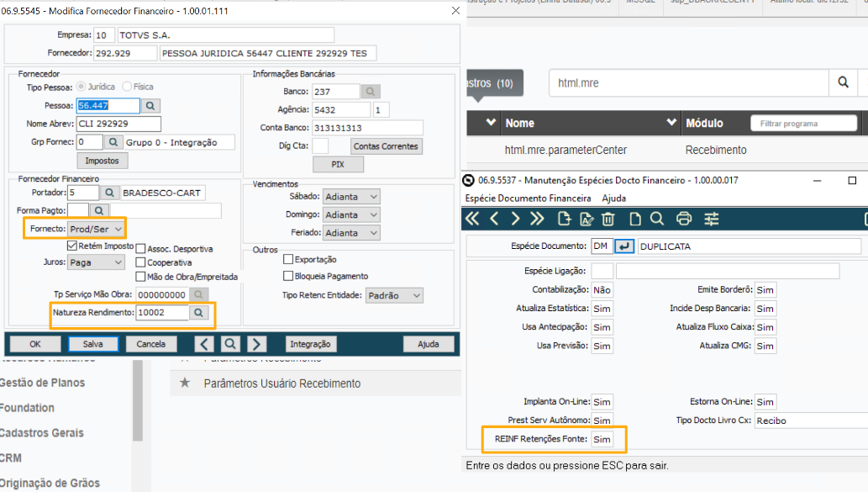Click the OK button
This screenshot has height=492, width=868.
click(x=35, y=344)
